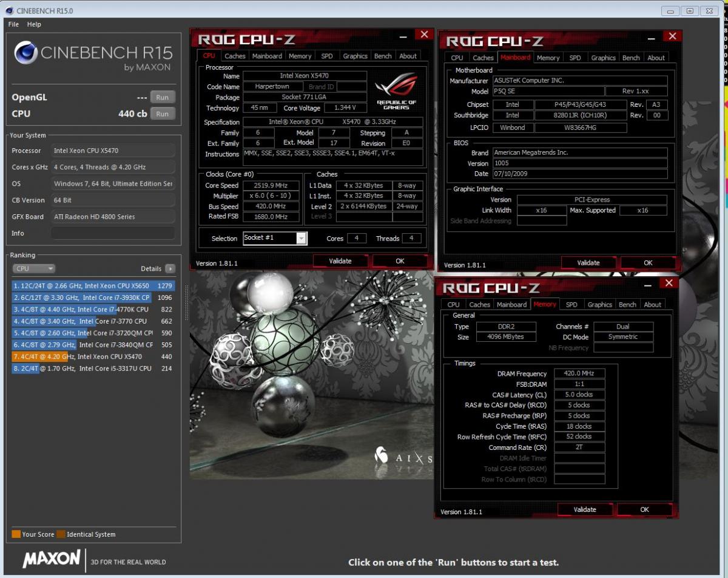Select the highlighted Xeon X5470 440 ranking row

pos(93,356)
